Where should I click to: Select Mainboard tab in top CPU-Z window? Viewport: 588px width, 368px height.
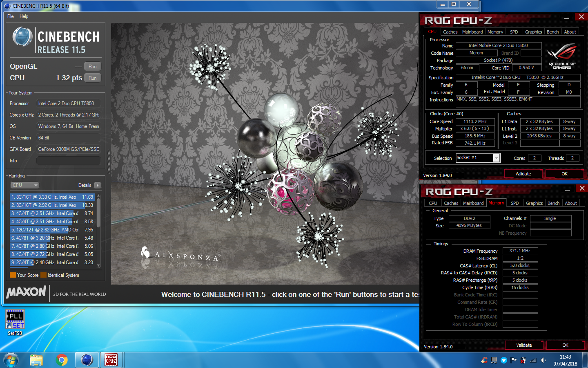click(x=472, y=32)
